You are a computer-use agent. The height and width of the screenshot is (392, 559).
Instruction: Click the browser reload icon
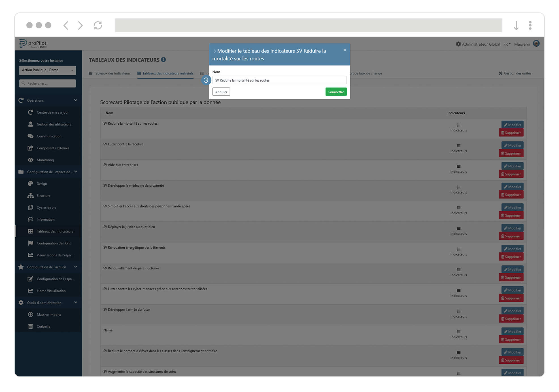pos(98,25)
